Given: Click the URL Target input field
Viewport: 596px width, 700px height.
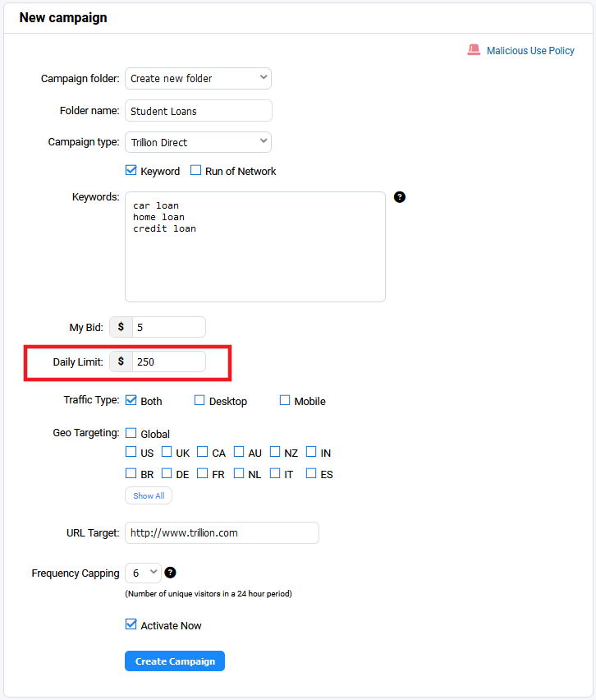Looking at the screenshot, I should (x=222, y=533).
